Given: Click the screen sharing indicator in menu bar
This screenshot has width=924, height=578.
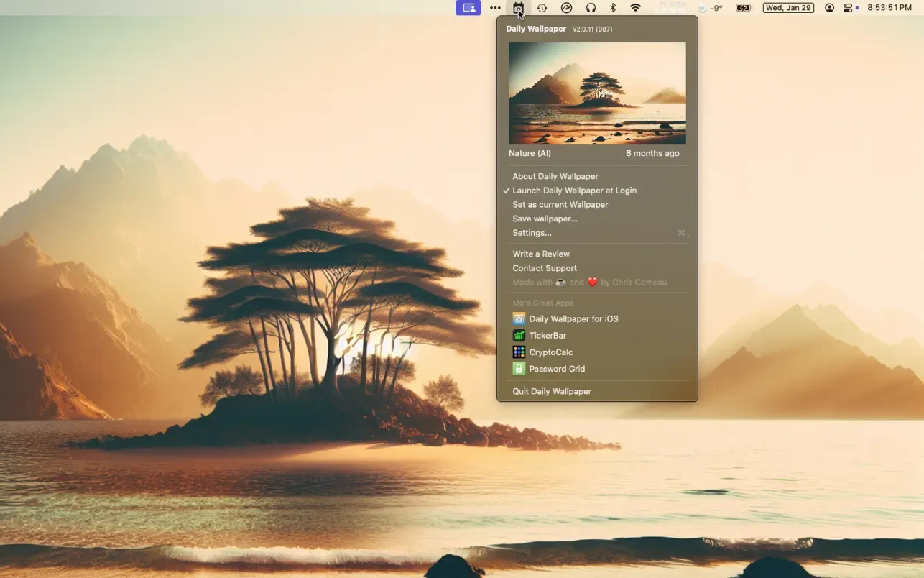Looking at the screenshot, I should 468,8.
